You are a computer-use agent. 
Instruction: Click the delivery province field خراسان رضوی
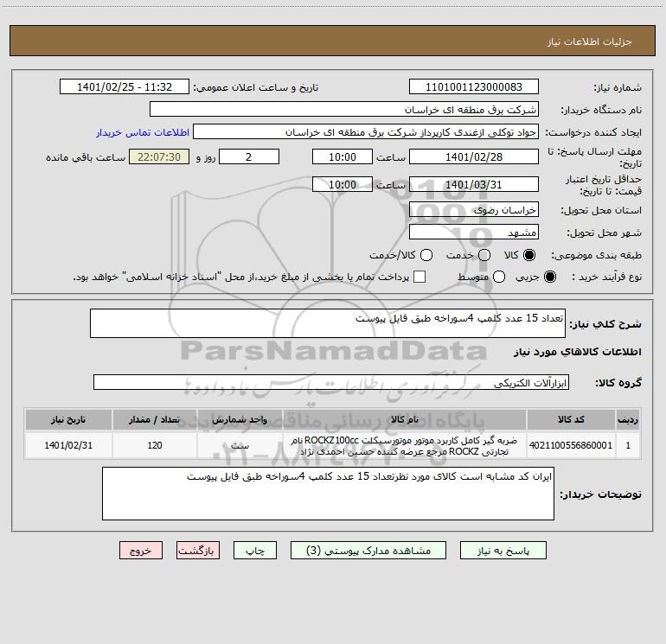(x=474, y=210)
